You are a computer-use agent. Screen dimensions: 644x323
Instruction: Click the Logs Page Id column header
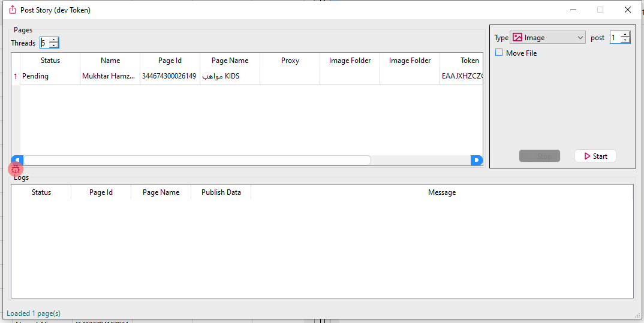(x=101, y=192)
